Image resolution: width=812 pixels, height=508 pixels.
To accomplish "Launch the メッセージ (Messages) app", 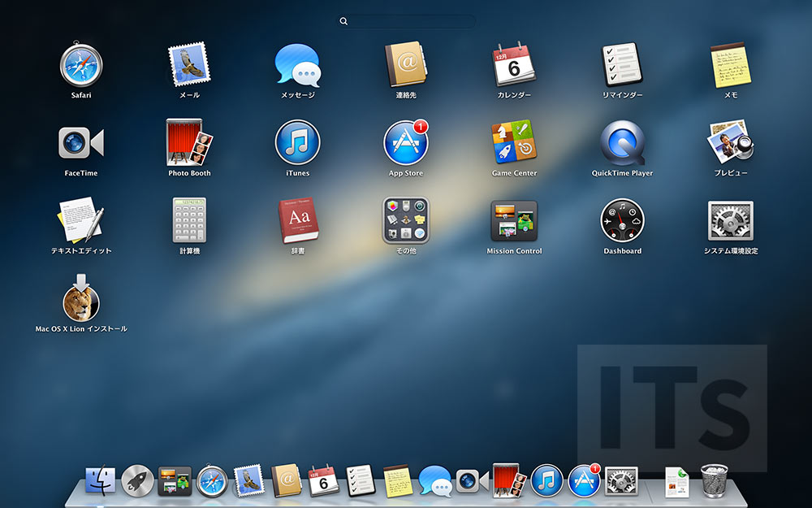I will tap(296, 67).
